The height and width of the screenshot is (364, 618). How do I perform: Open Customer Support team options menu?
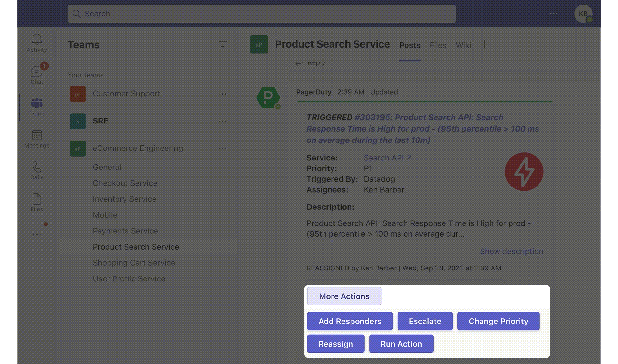point(223,94)
